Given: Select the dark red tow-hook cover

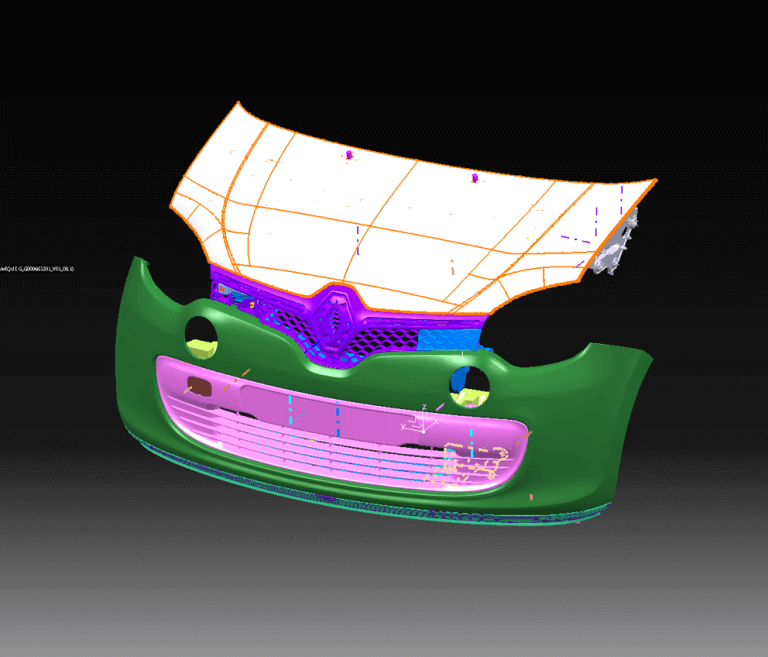Looking at the screenshot, I should (199, 387).
